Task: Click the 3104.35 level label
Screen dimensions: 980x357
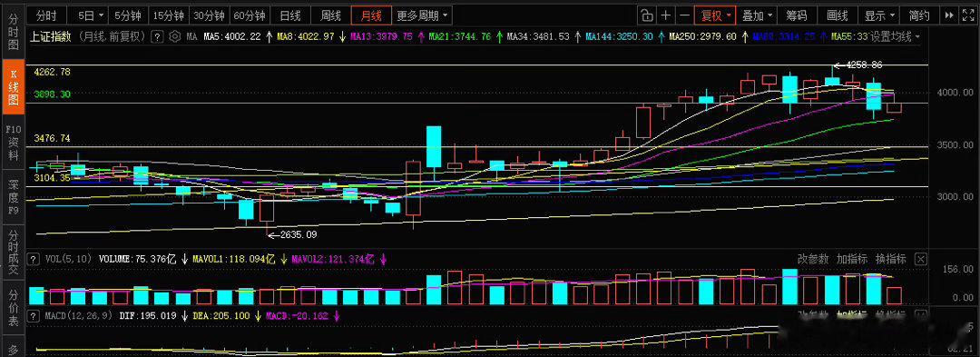Action: (x=52, y=177)
